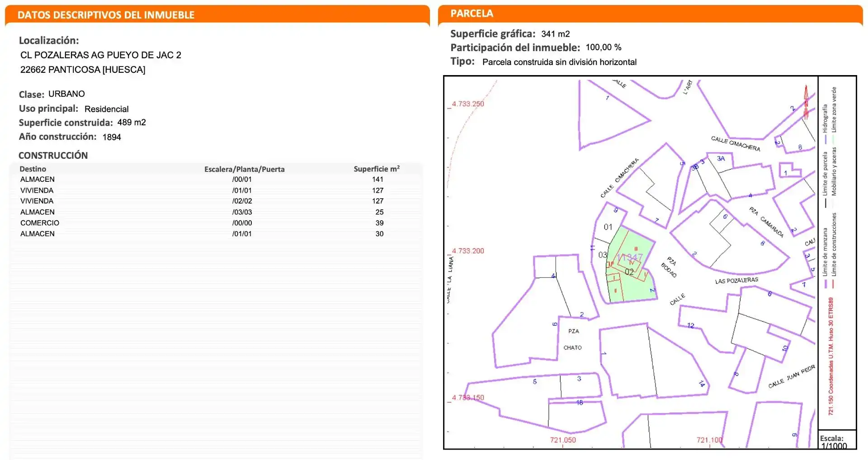Click the coordinate label '4.733.200'

tap(468, 251)
